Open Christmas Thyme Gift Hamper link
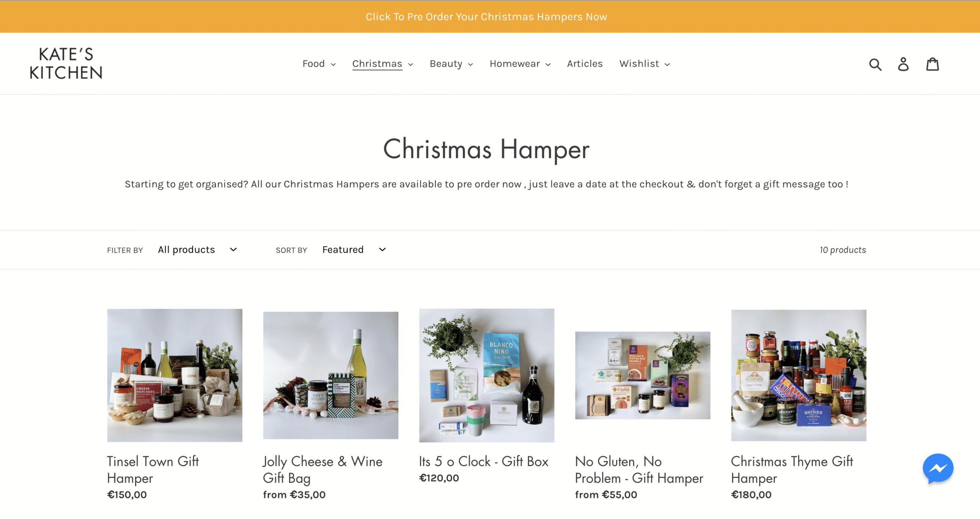The width and height of the screenshot is (980, 519). pos(792,470)
